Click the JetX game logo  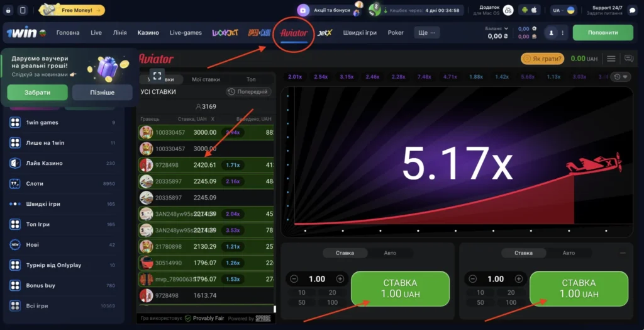325,33
